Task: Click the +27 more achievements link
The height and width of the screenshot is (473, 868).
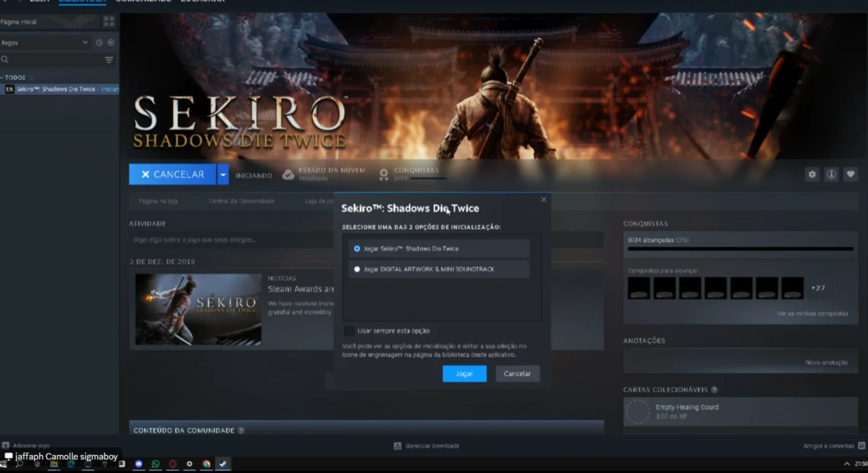Action: point(818,288)
